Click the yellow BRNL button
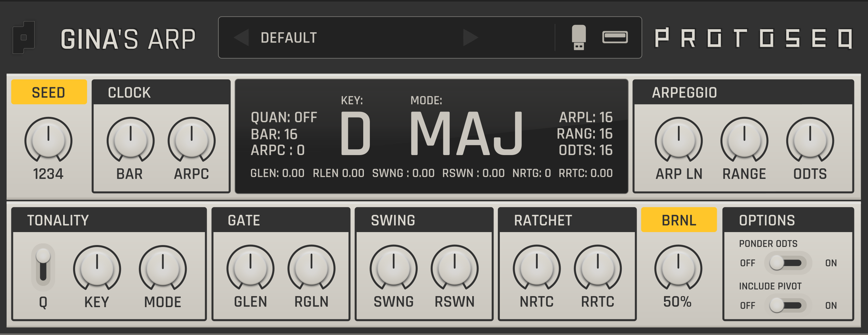The width and height of the screenshot is (868, 335). pyautogui.click(x=679, y=220)
